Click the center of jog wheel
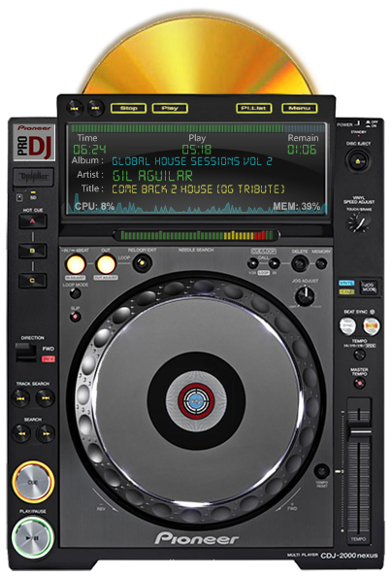Image resolution: width=392 pixels, height=577 pixels. pos(196,400)
